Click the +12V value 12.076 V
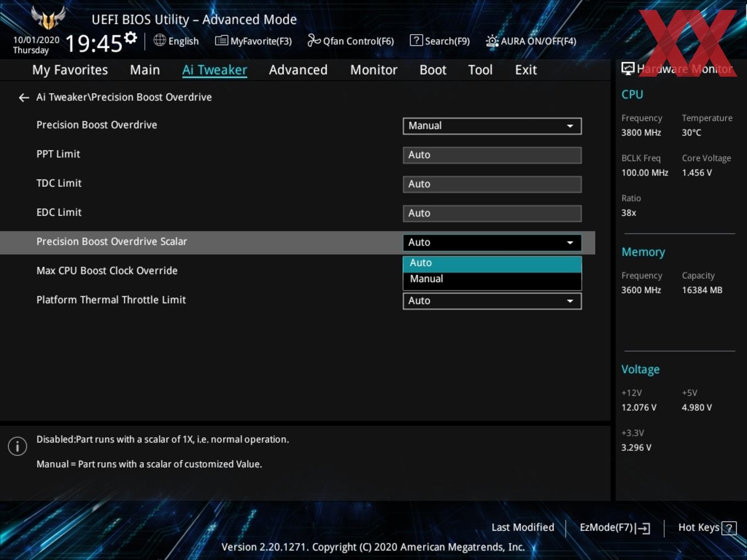This screenshot has width=747, height=560. [x=639, y=408]
